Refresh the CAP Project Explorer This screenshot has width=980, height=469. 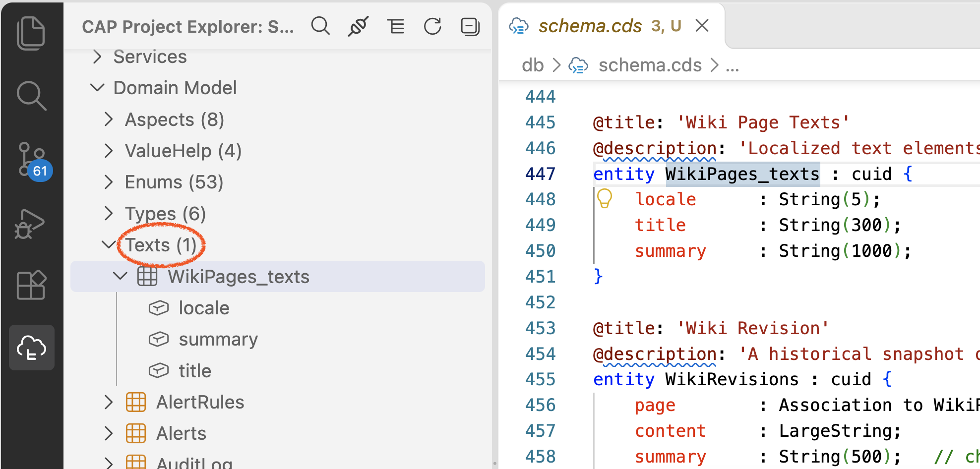coord(432,26)
